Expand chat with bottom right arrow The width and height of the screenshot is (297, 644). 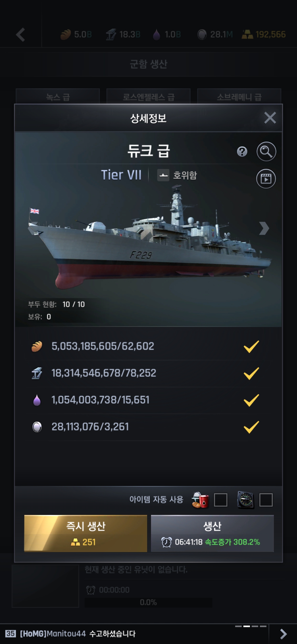pos(283,634)
